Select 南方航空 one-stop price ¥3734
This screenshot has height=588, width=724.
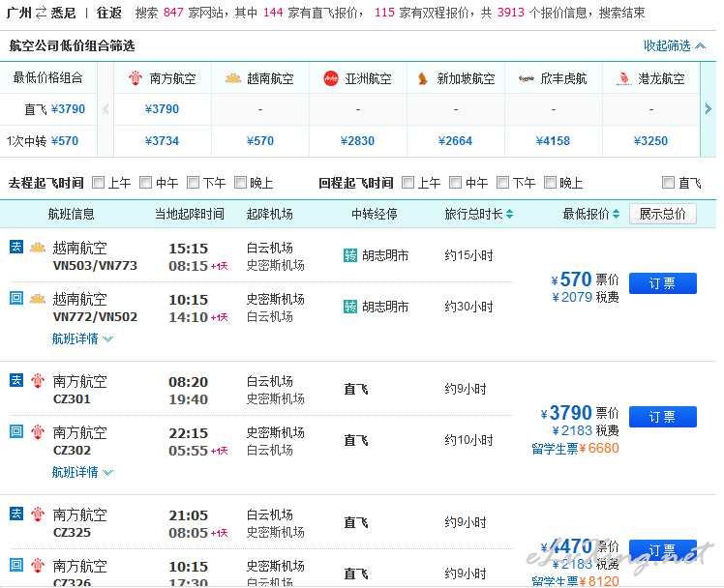point(162,140)
